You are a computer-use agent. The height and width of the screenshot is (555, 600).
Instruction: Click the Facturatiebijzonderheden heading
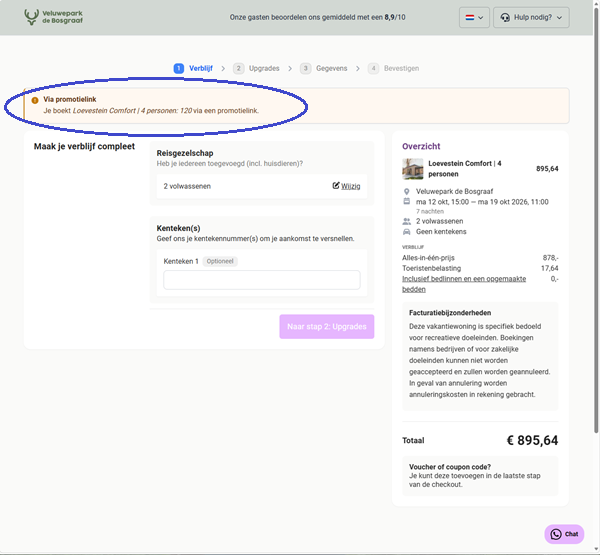(x=450, y=313)
